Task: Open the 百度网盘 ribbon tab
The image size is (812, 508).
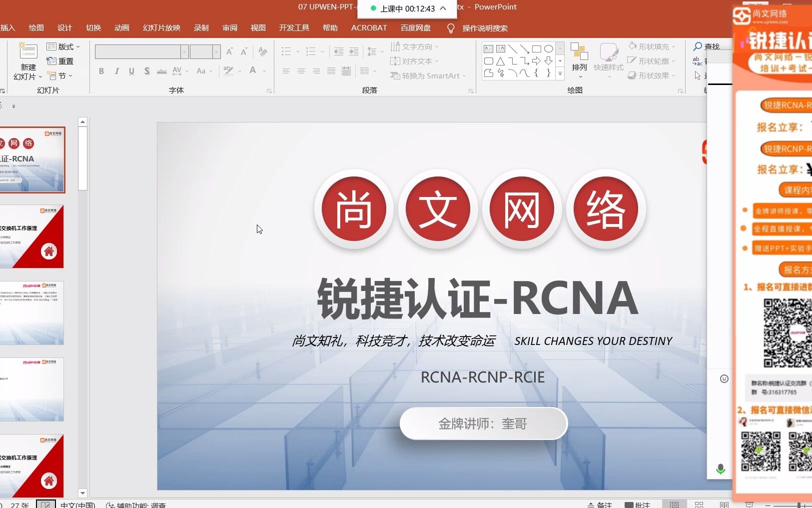Action: pos(416,28)
